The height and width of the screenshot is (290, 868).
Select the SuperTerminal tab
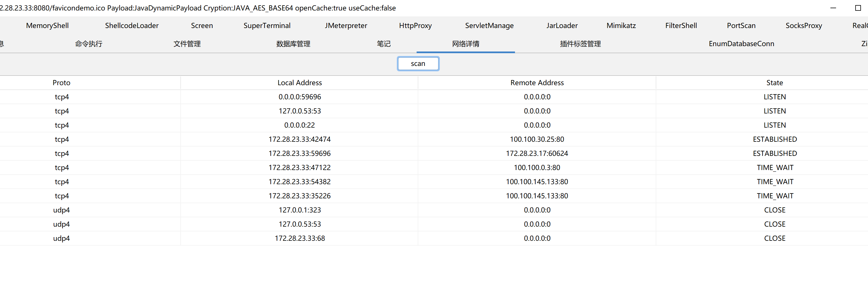pyautogui.click(x=267, y=26)
